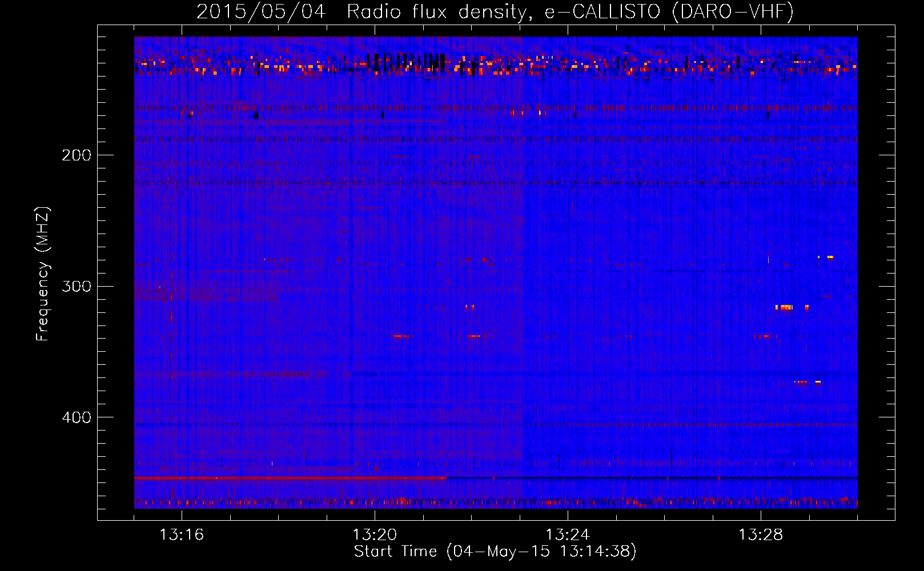Select the '2015/05/04' date in the title
The width and height of the screenshot is (924, 571).
(x=261, y=11)
